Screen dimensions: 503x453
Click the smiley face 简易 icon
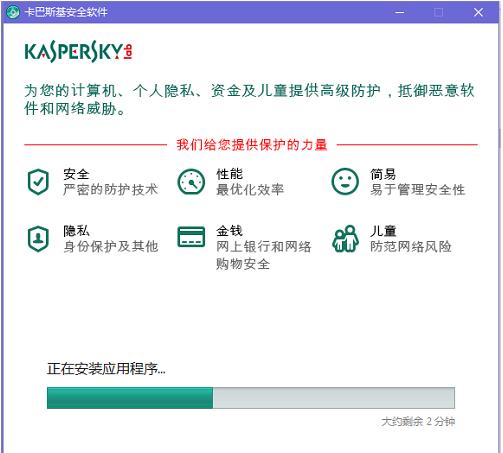(x=345, y=182)
